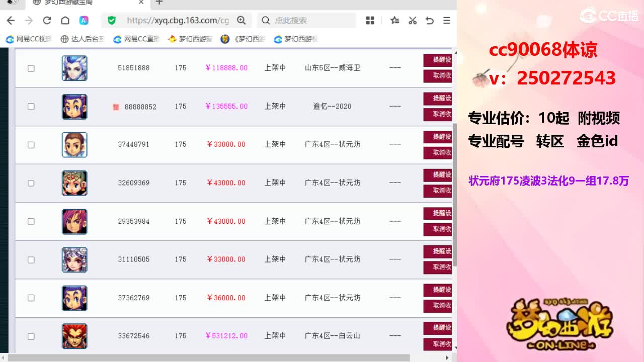Click the 点此搜索 search box

(x=307, y=21)
